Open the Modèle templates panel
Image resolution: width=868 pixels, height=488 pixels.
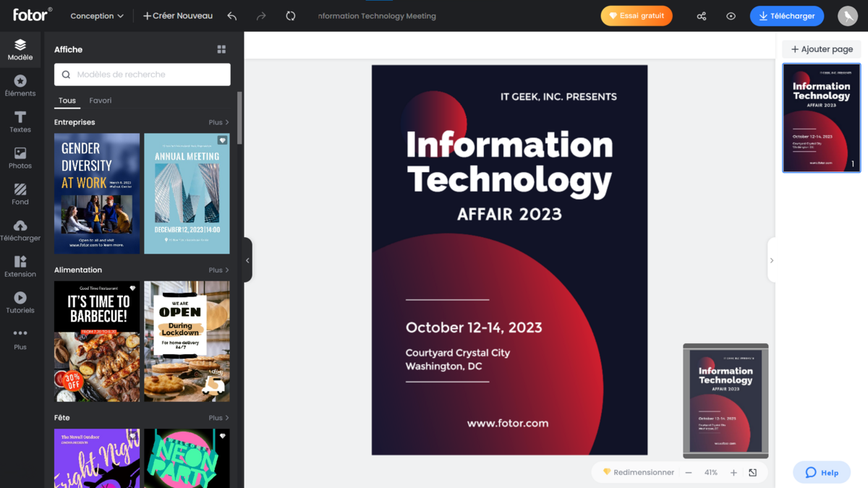tap(20, 50)
